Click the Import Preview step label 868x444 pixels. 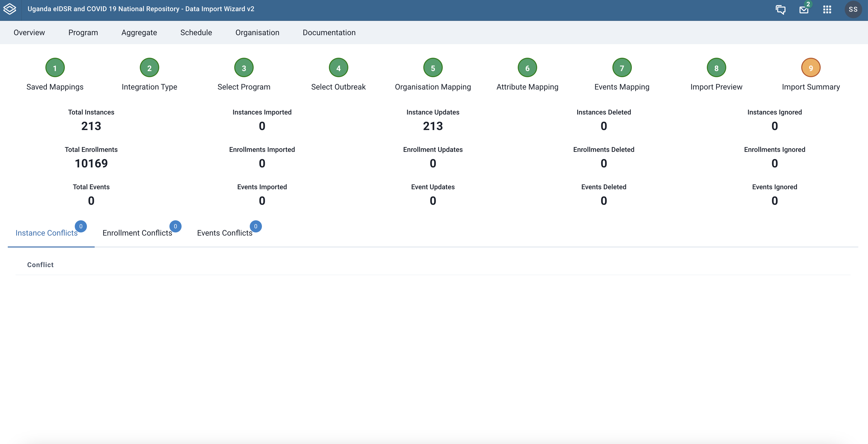pyautogui.click(x=716, y=87)
